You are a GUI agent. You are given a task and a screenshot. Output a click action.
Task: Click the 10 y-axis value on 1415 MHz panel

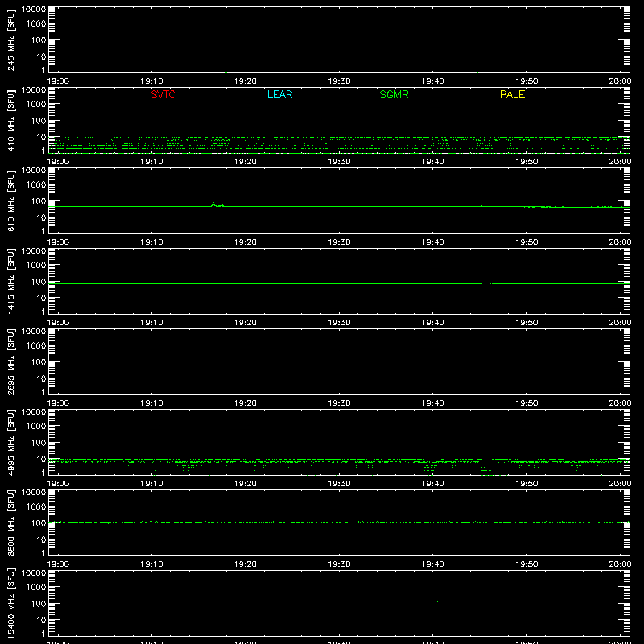(41, 298)
